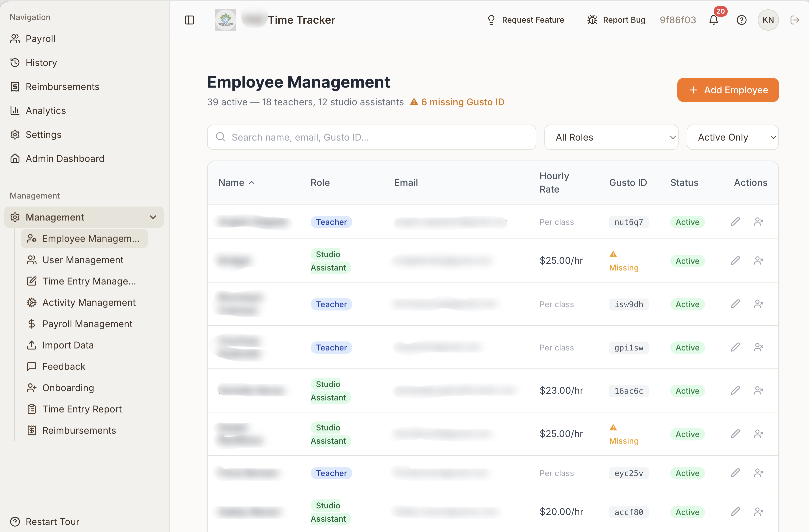Image resolution: width=809 pixels, height=532 pixels.
Task: Open Import Data
Action: (x=60, y=345)
